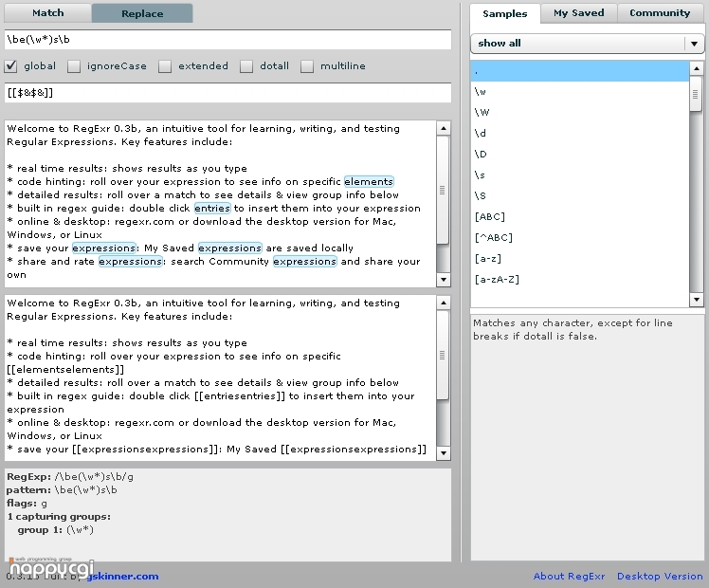Click highlighted 'expressions' after 'share and rate'
Viewport: 709px width, 588px height.
[x=130, y=262]
